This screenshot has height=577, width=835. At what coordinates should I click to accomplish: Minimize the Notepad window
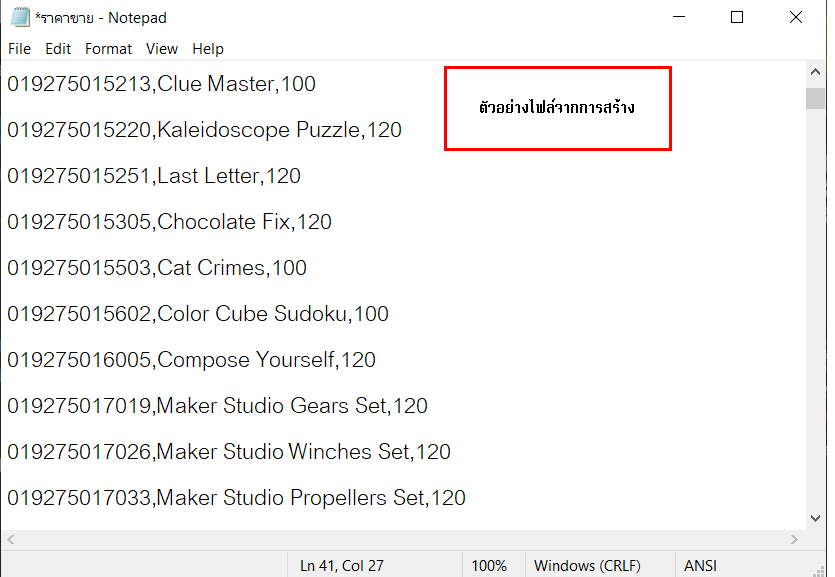tap(679, 17)
